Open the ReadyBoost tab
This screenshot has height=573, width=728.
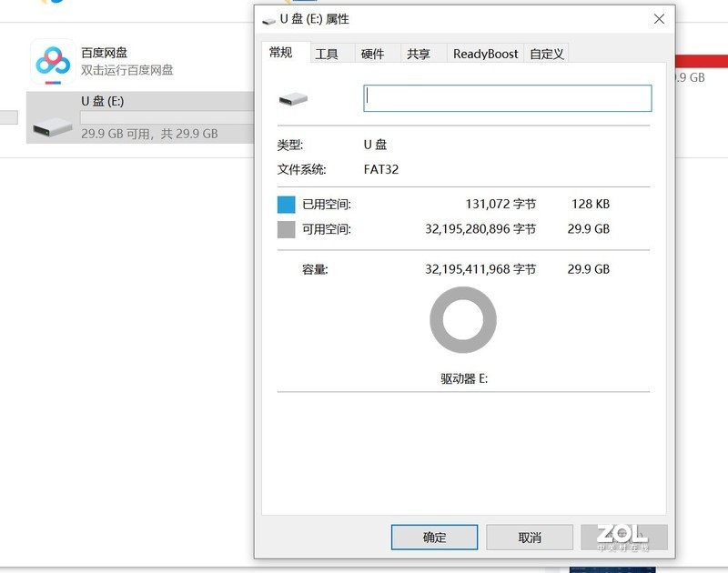click(x=486, y=54)
